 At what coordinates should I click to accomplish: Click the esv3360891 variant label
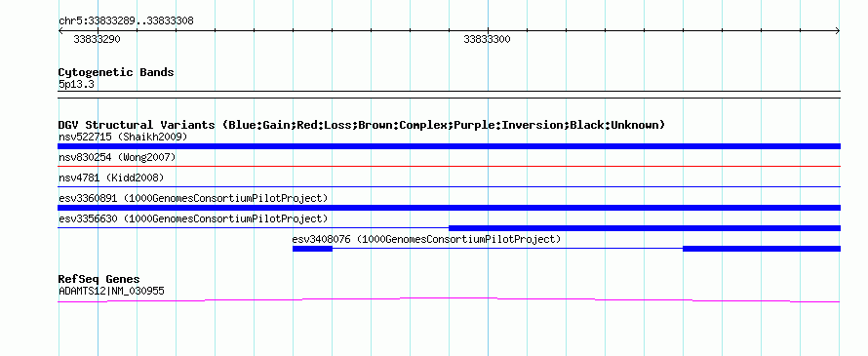pos(193,198)
